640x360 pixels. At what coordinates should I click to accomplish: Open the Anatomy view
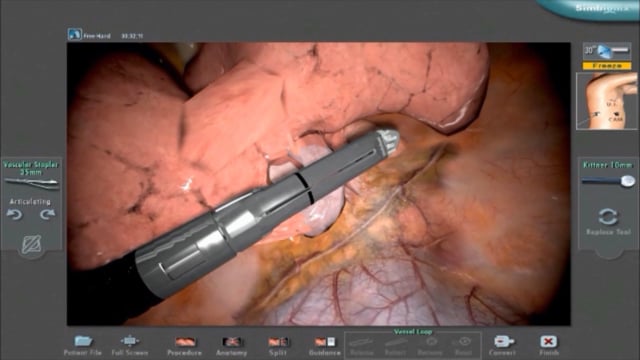point(231,345)
